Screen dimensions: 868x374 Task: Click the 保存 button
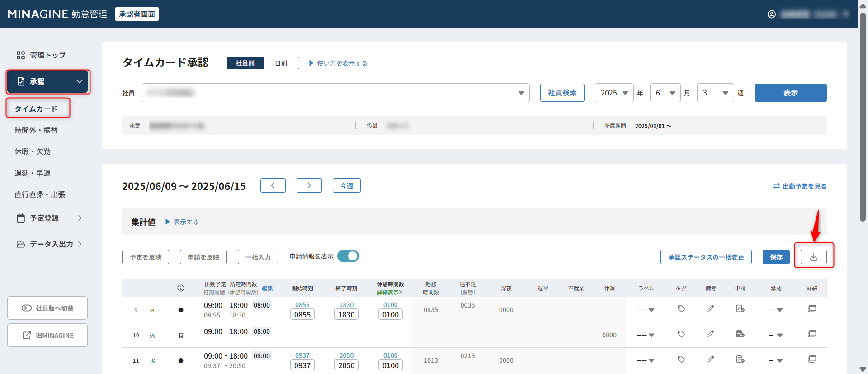pyautogui.click(x=776, y=257)
